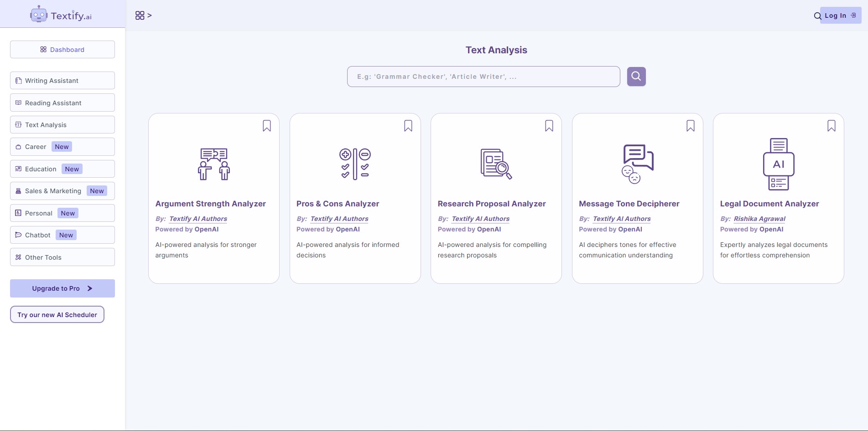Click the Pros & Cons checklist icon
This screenshot has width=868, height=431.
[x=355, y=164]
